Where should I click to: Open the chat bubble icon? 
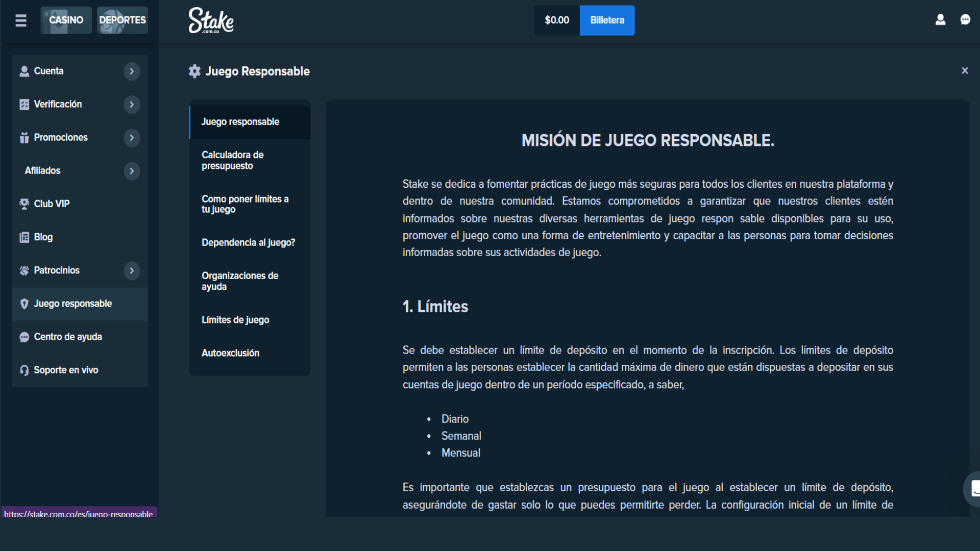[x=965, y=20]
